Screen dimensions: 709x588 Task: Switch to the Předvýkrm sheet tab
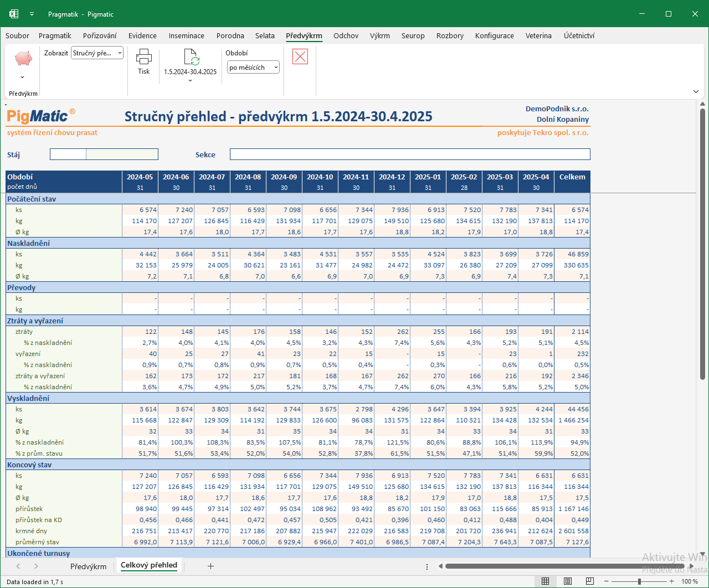point(89,566)
